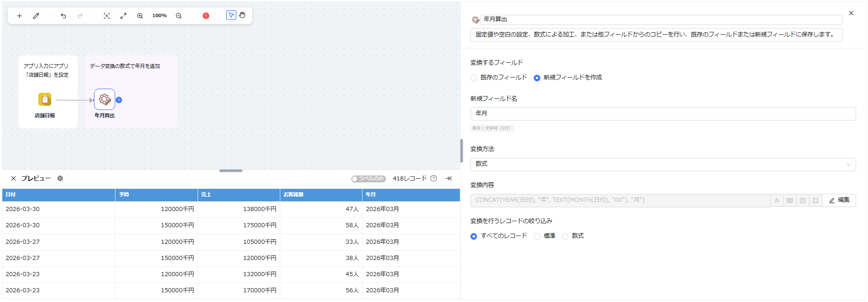Click the 新規フィールド名 input containing 年月
Screen dimensions: 868x302
[663, 114]
